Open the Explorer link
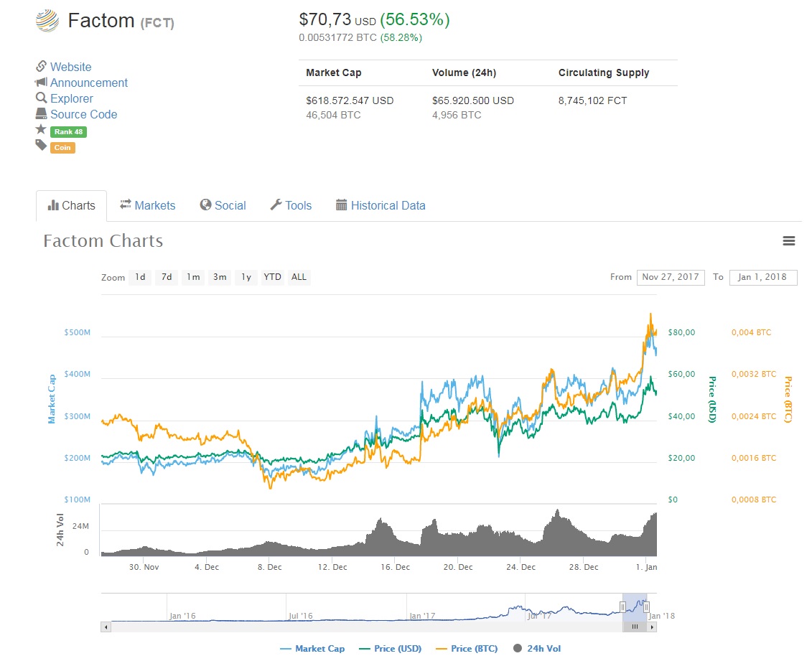Screen dimensions: 812x661 [x=72, y=98]
